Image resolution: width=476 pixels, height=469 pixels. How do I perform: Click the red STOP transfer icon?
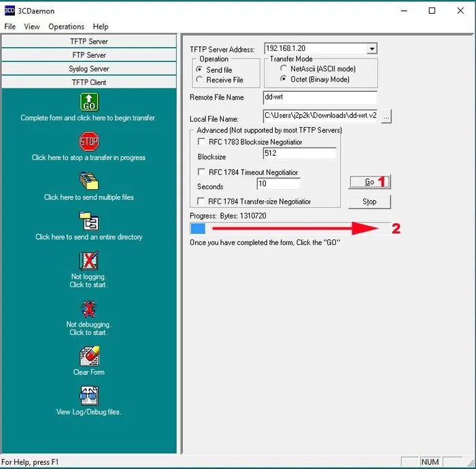(x=89, y=142)
